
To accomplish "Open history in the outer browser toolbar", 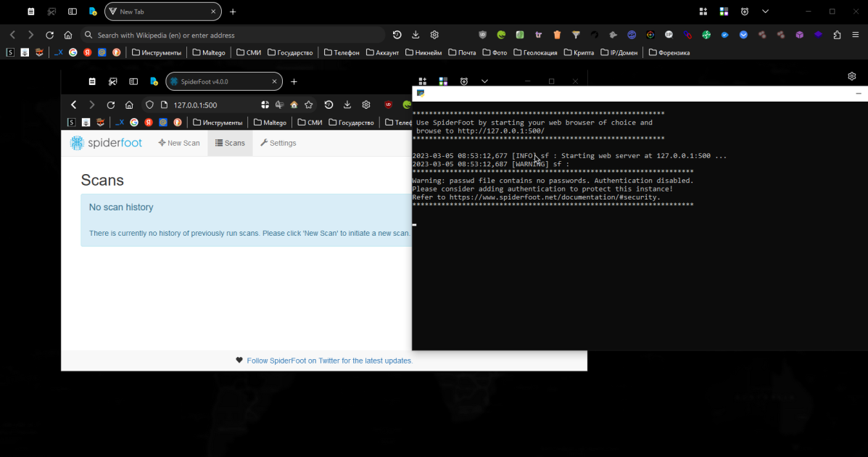I will tap(397, 35).
